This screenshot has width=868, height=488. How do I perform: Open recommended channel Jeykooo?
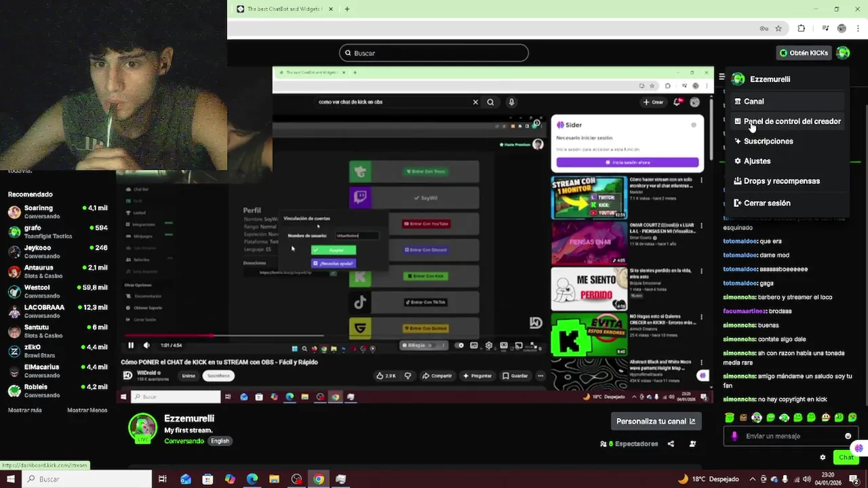tap(58, 251)
